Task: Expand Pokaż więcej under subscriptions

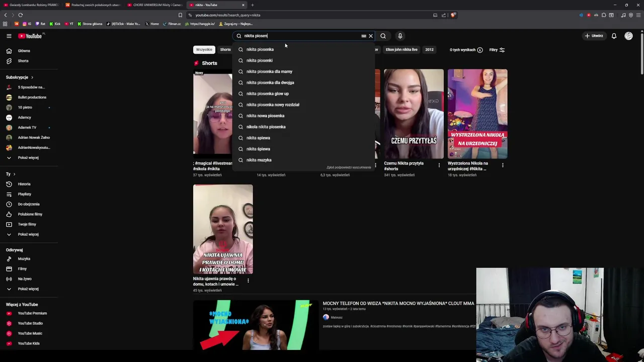Action: pos(29,157)
